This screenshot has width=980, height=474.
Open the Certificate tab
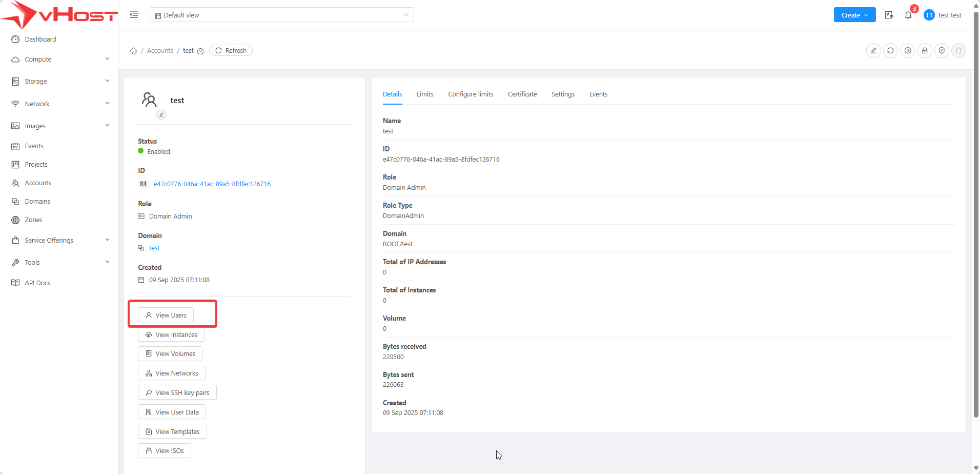[522, 94]
